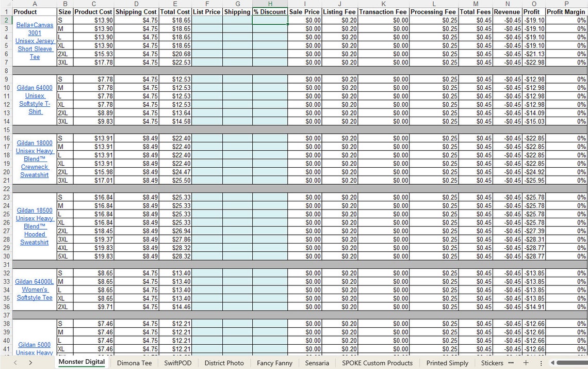
Task: Click the ellipsis to reveal hidden sheet tabs
Action: pos(511,363)
